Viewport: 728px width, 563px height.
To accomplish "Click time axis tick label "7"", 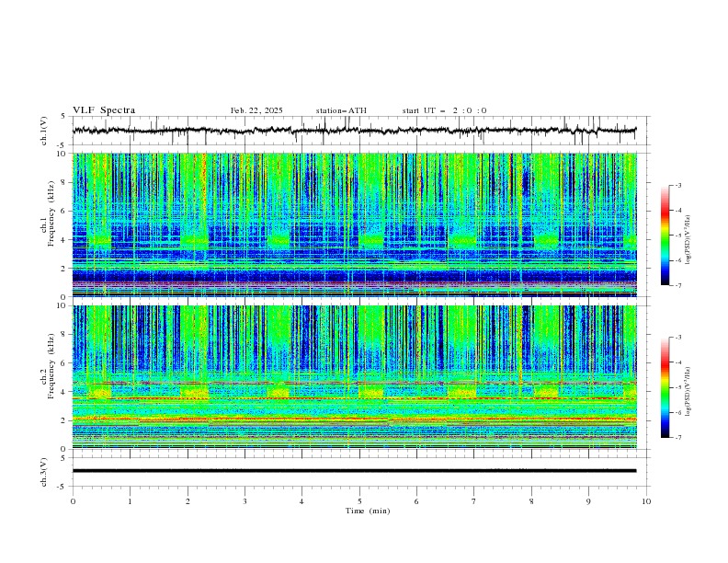I will coord(474,501).
